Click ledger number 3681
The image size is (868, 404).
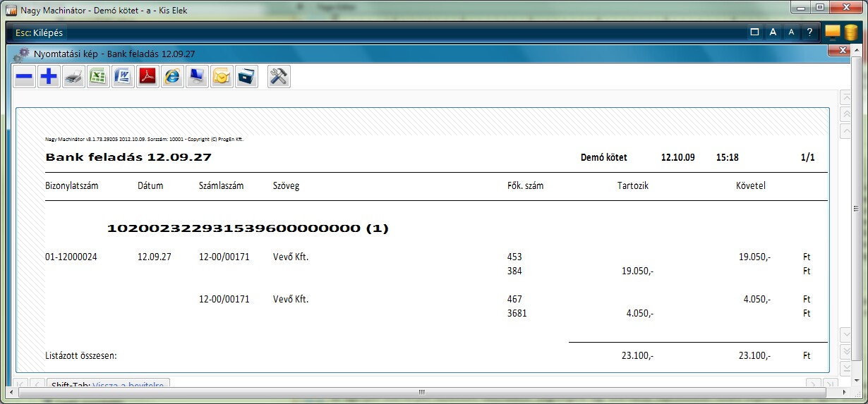(517, 313)
